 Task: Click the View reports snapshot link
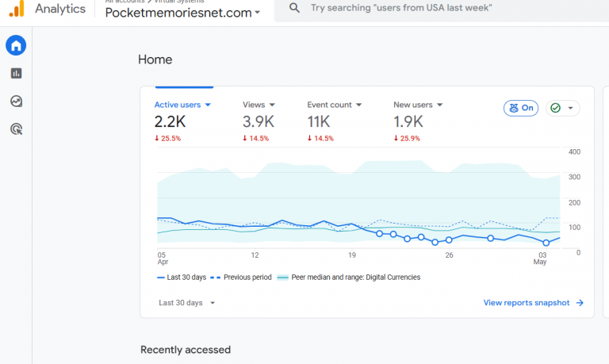tap(527, 303)
